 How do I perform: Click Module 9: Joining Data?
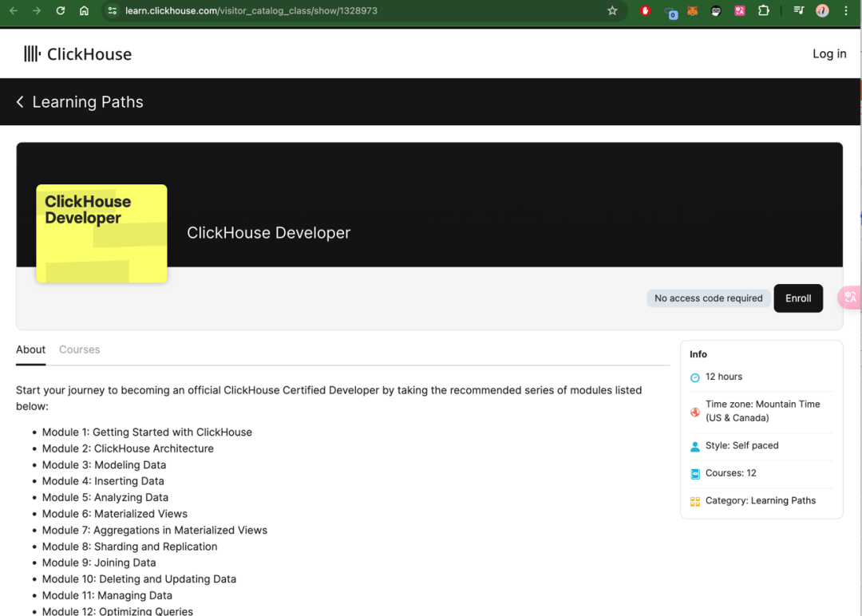(x=99, y=563)
